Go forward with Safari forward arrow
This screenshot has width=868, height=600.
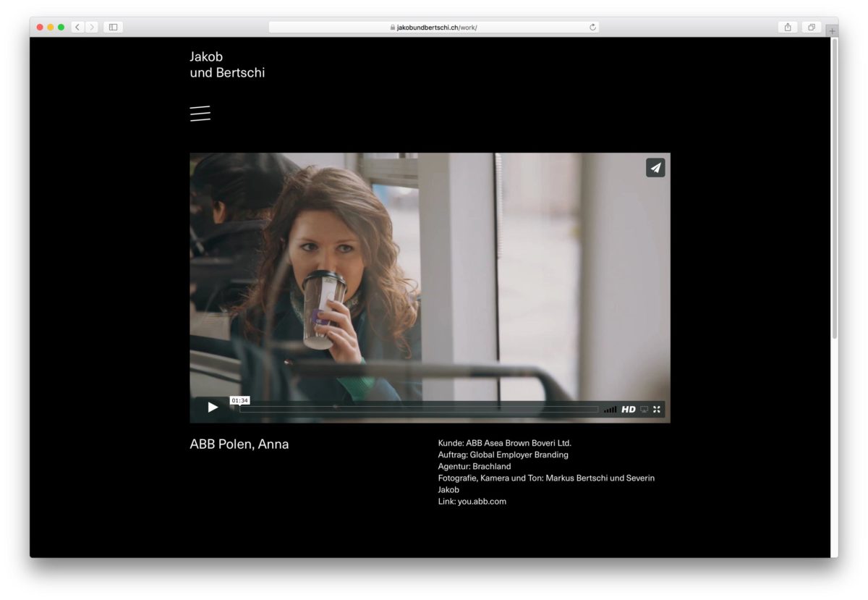92,28
